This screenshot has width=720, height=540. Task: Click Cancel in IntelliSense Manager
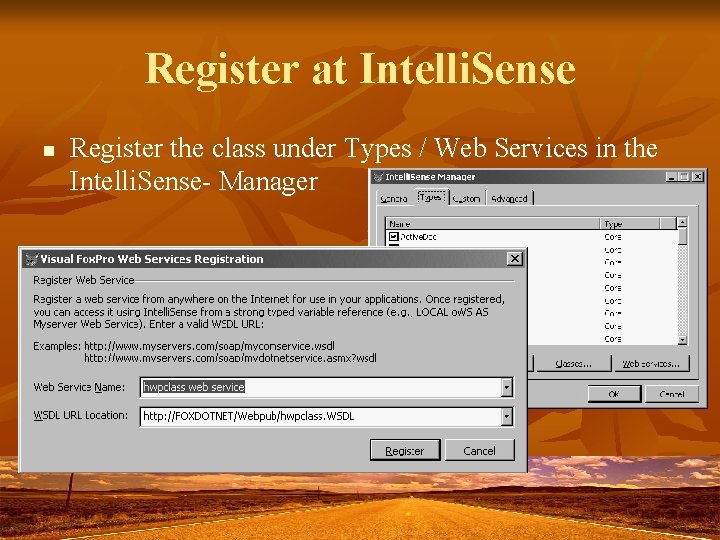(x=672, y=394)
